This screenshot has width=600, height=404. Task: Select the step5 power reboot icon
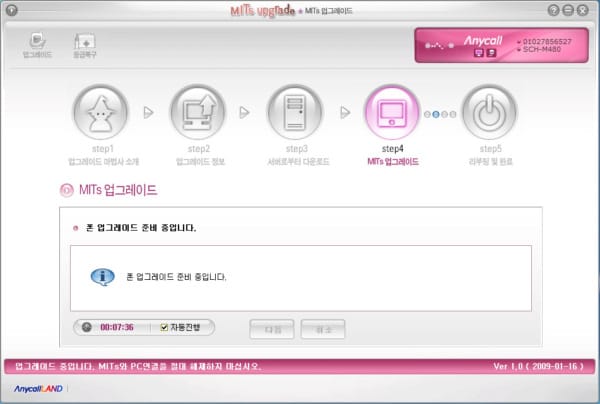489,112
